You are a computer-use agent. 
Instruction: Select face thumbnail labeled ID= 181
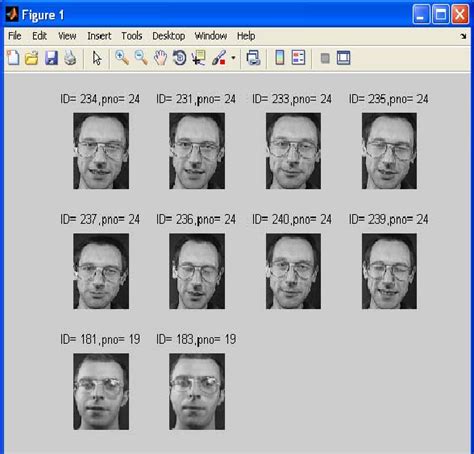[101, 392]
